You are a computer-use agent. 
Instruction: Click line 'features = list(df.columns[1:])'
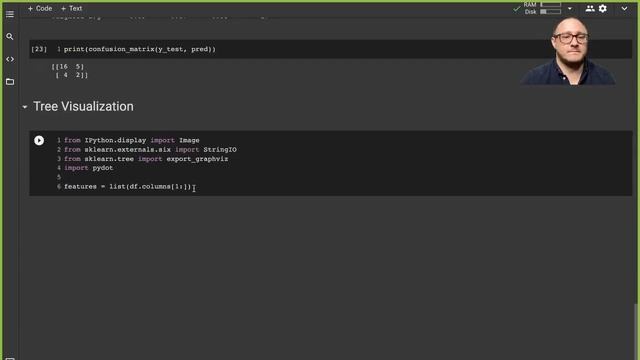click(128, 187)
